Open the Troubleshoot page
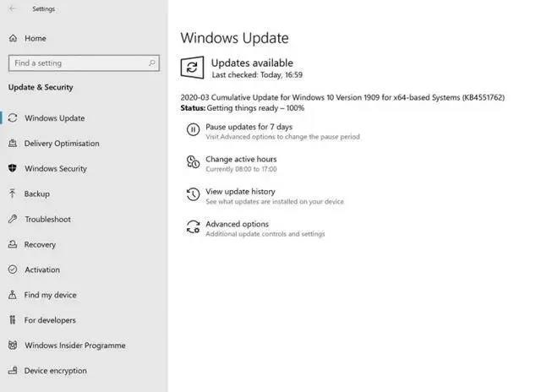The image size is (541, 392). tap(47, 219)
